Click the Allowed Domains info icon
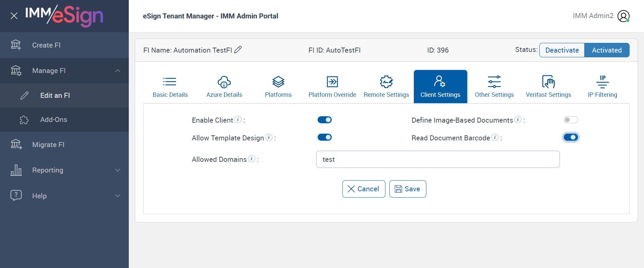644x268 pixels. (252, 159)
